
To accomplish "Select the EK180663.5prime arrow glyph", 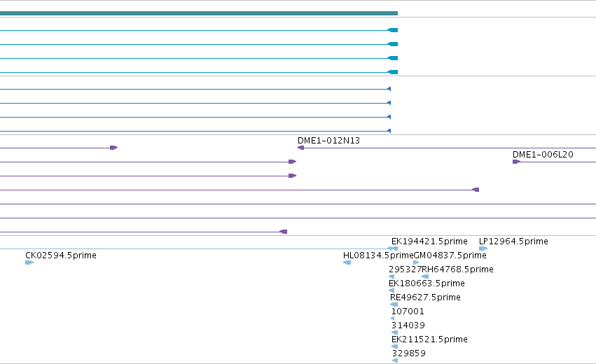I will click(x=391, y=290).
